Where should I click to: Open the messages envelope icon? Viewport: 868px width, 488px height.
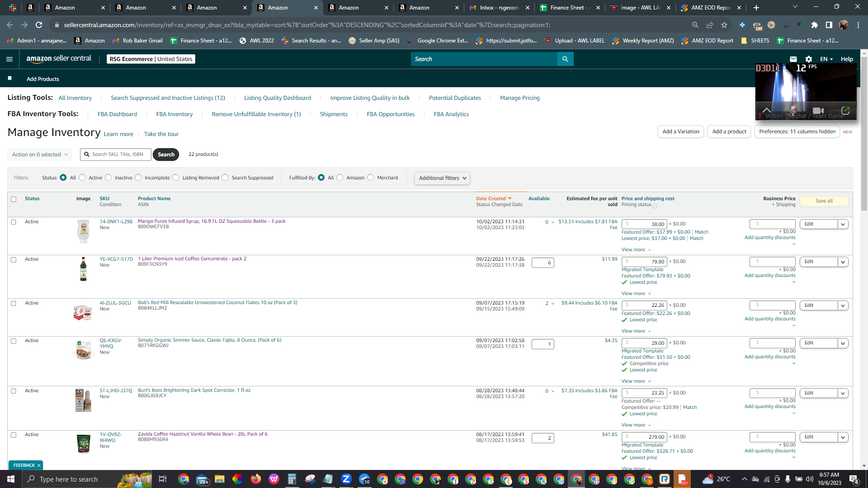click(x=793, y=59)
